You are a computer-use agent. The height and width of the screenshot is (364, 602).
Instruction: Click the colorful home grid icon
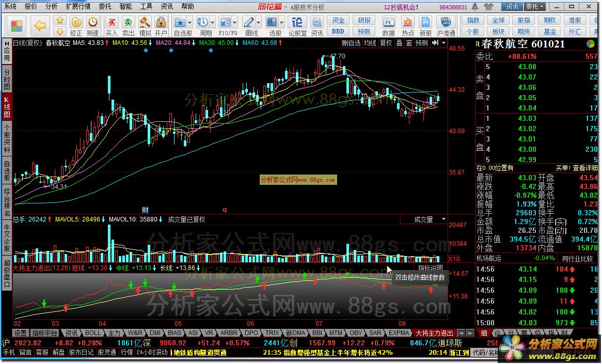(x=17, y=26)
